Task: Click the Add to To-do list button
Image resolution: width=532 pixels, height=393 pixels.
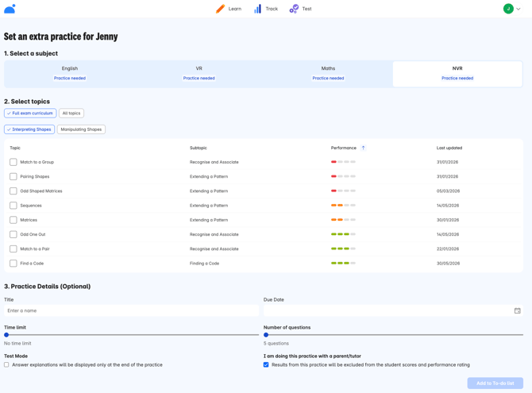Action: (495, 383)
